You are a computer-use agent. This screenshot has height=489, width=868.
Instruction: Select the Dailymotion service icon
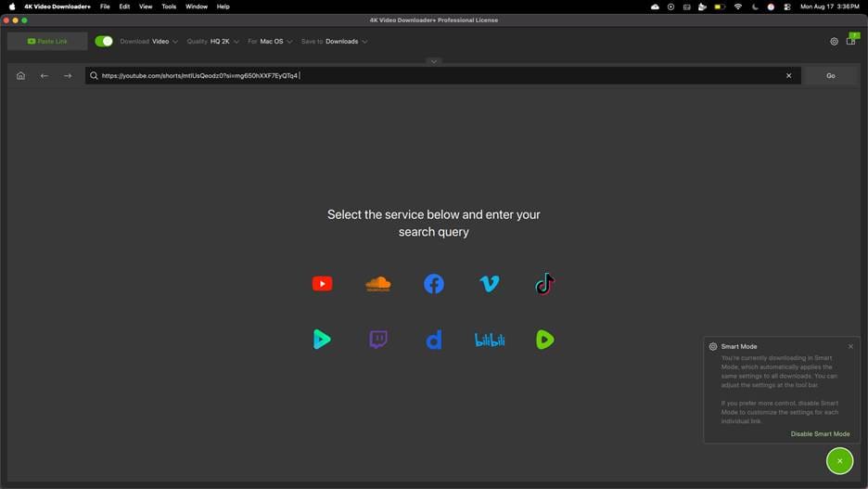pyautogui.click(x=434, y=340)
